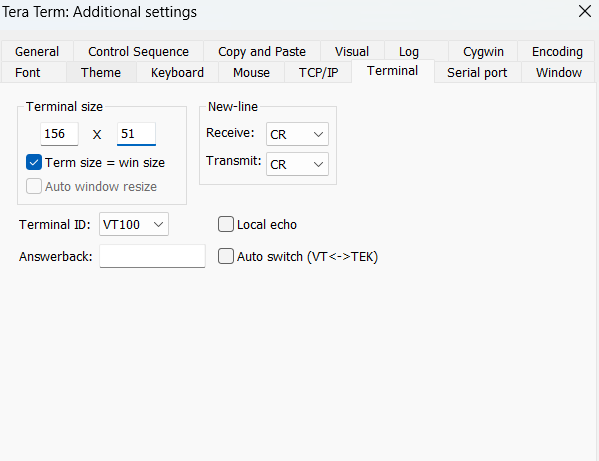Open the Serial port tab

click(477, 72)
